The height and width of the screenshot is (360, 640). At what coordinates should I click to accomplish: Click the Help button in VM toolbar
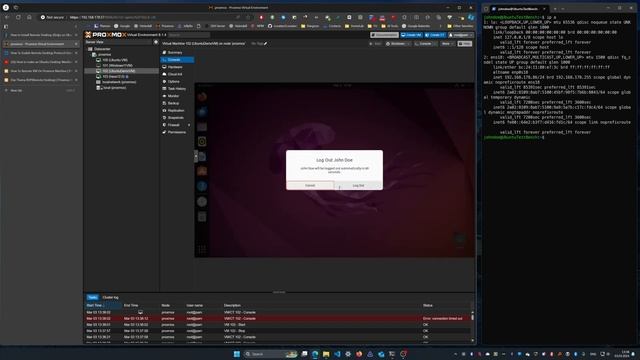tap(465, 44)
